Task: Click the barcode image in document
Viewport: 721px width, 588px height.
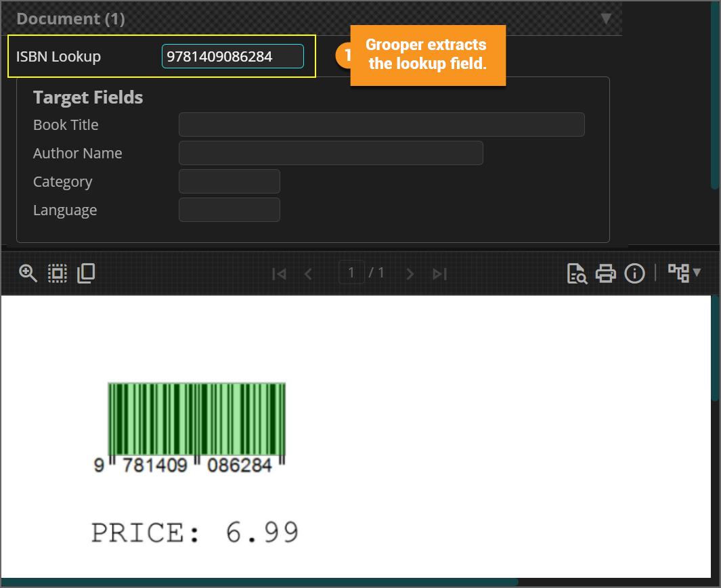Action: 197,420
